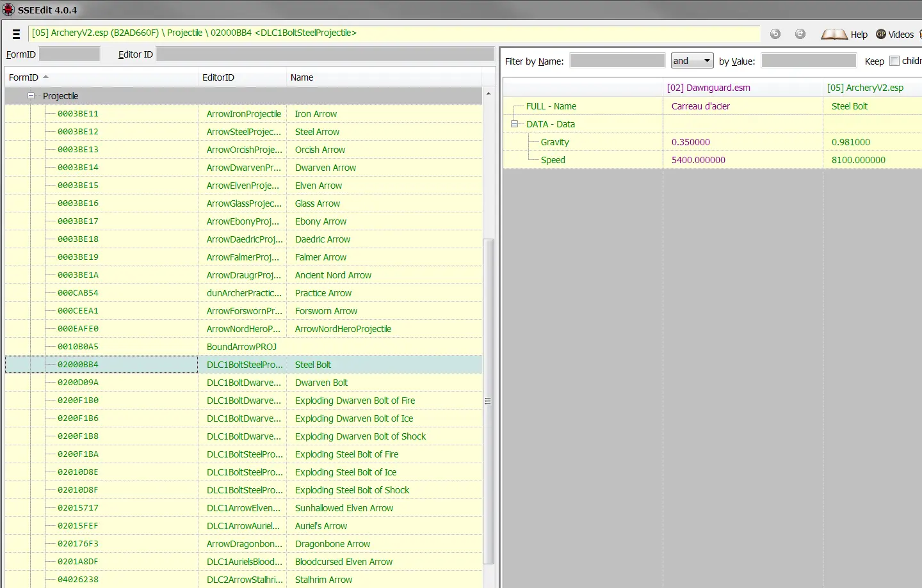Select Exploding Dwarven Bolt of Ice

click(x=243, y=418)
